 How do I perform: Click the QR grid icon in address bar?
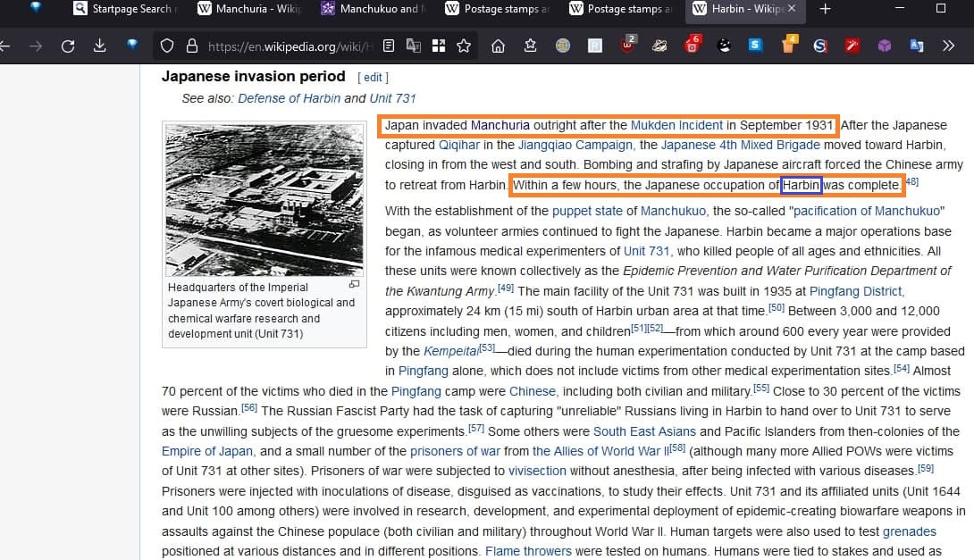point(439,46)
